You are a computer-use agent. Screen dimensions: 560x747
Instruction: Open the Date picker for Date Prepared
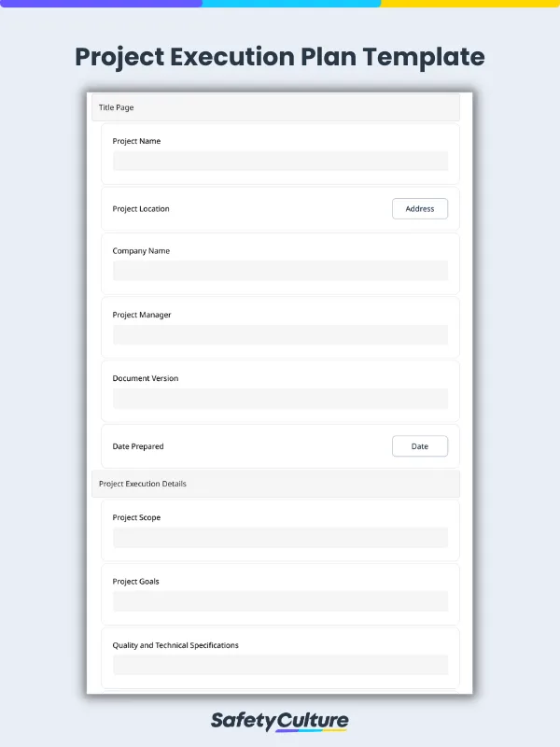click(419, 446)
